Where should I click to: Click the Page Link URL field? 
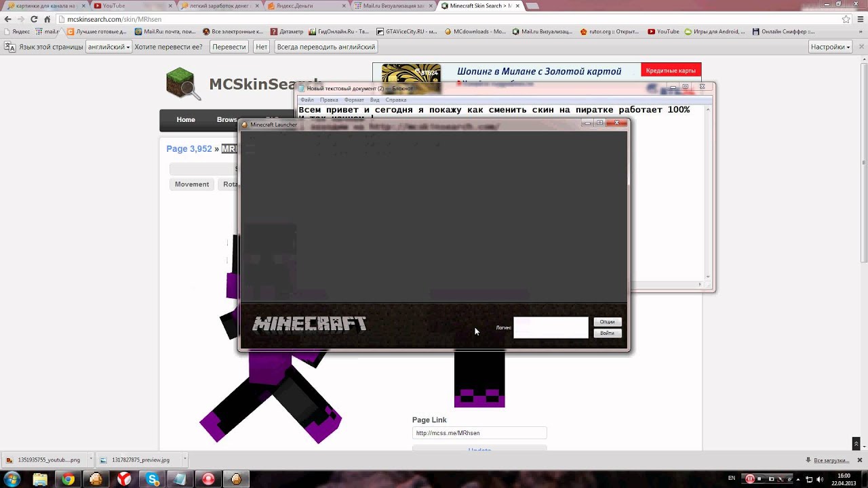pos(479,433)
